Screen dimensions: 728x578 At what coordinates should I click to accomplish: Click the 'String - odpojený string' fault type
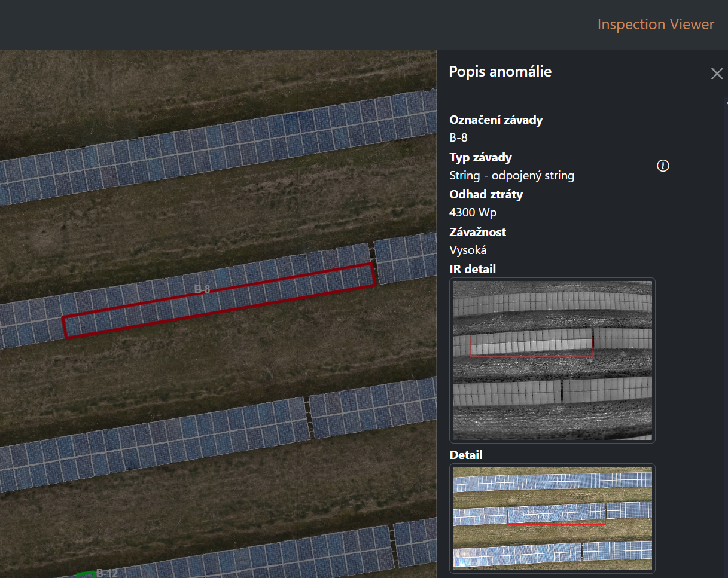511,176
